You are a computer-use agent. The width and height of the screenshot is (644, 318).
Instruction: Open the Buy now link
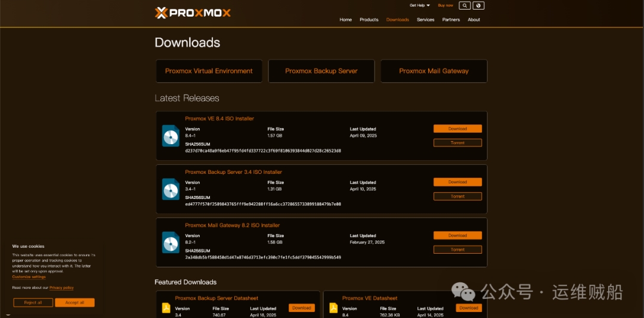(x=445, y=5)
